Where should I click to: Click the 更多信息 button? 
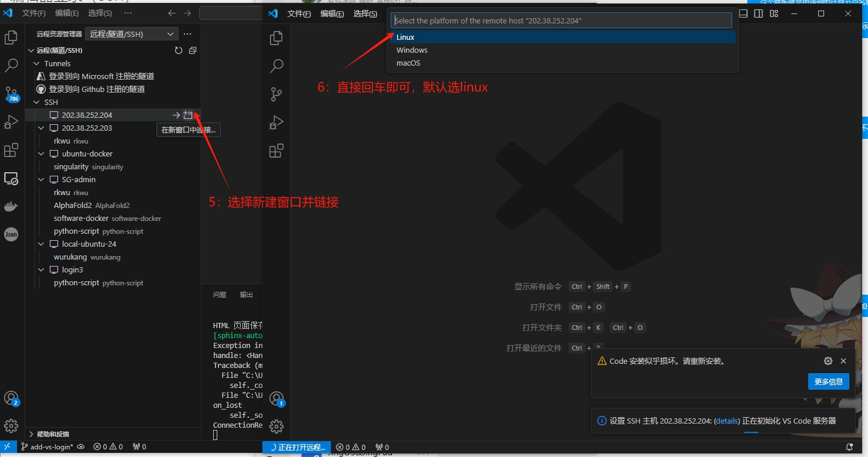pos(828,381)
